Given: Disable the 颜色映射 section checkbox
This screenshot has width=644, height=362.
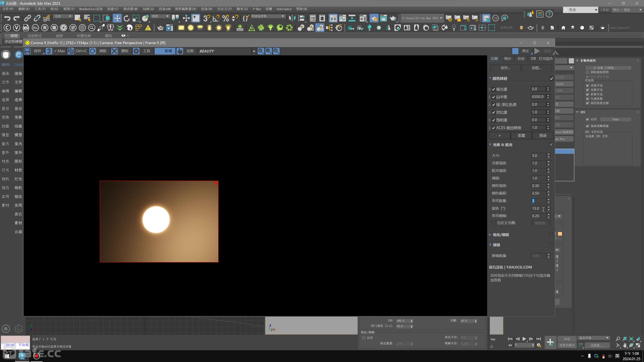Looking at the screenshot, I should [x=551, y=78].
